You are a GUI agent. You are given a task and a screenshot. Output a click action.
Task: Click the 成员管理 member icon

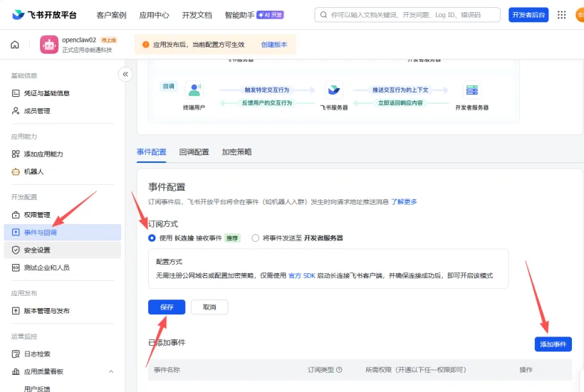pyautogui.click(x=16, y=111)
